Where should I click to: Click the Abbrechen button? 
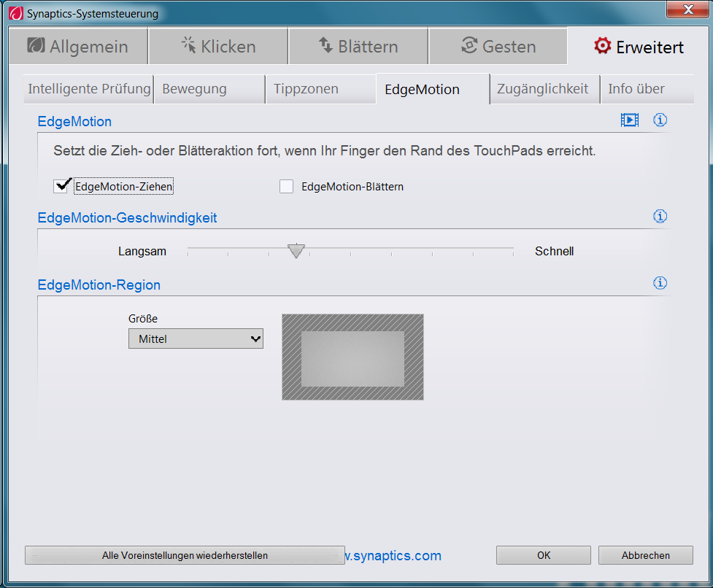click(x=646, y=555)
